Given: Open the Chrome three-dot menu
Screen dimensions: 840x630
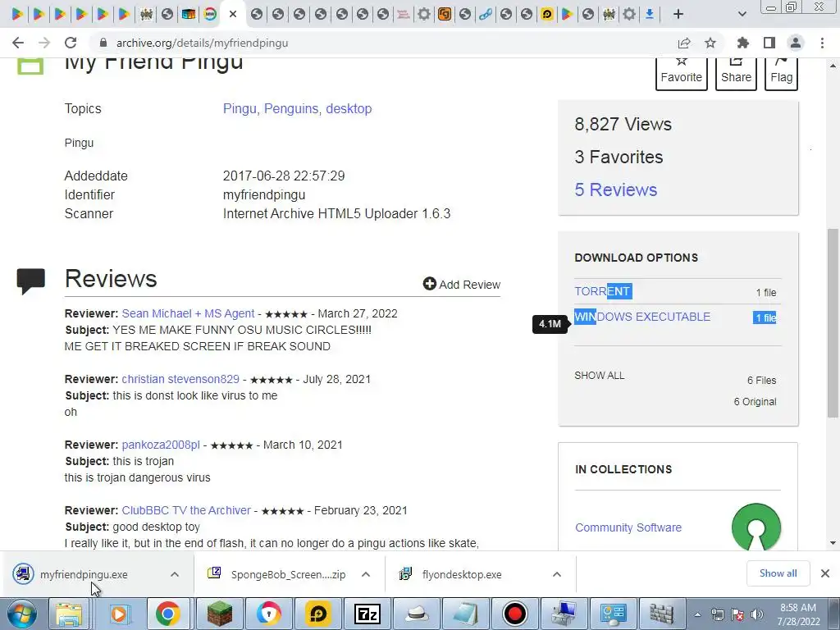Looking at the screenshot, I should tap(822, 43).
